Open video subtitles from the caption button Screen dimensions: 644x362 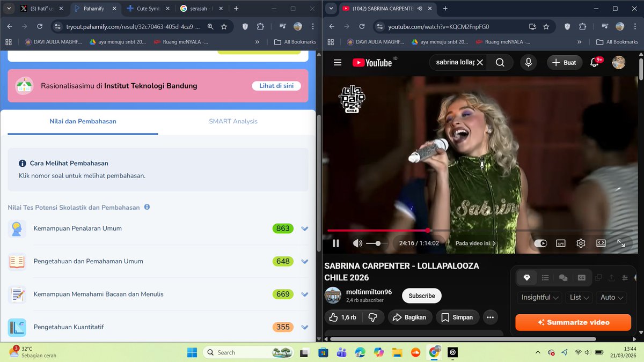(x=561, y=243)
